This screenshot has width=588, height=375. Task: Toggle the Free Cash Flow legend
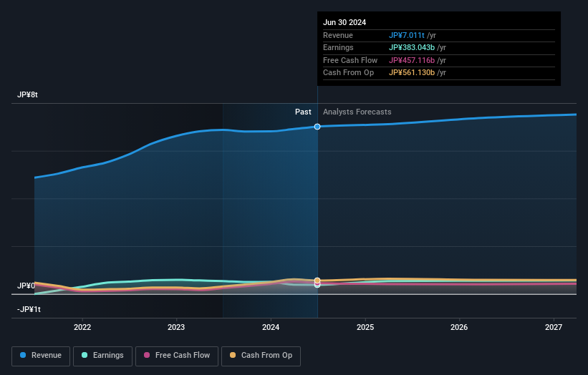point(177,356)
